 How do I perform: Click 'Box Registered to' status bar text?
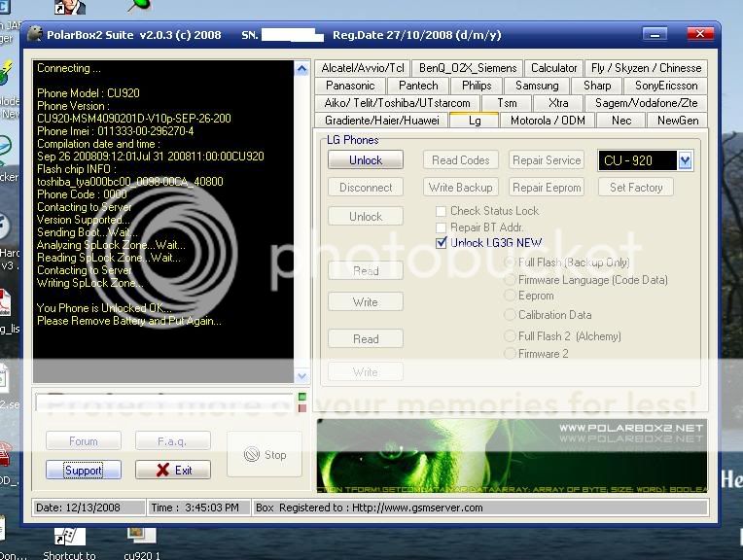[x=370, y=507]
